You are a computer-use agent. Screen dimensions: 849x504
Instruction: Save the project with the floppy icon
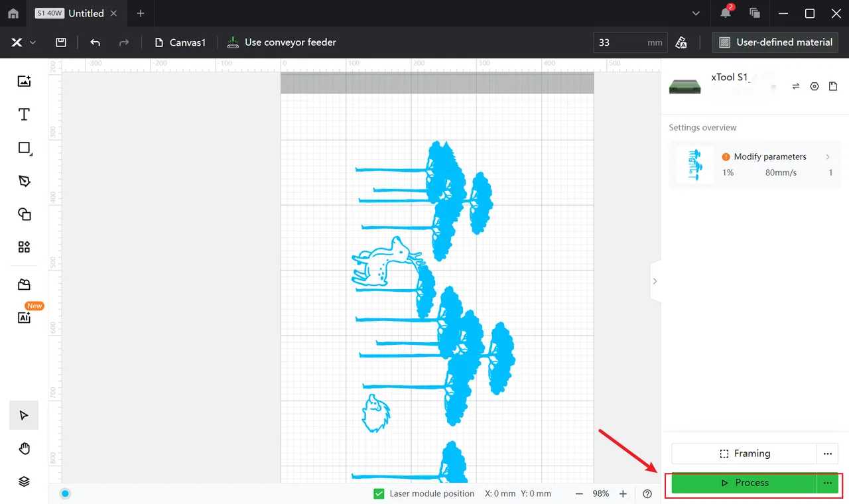point(61,42)
